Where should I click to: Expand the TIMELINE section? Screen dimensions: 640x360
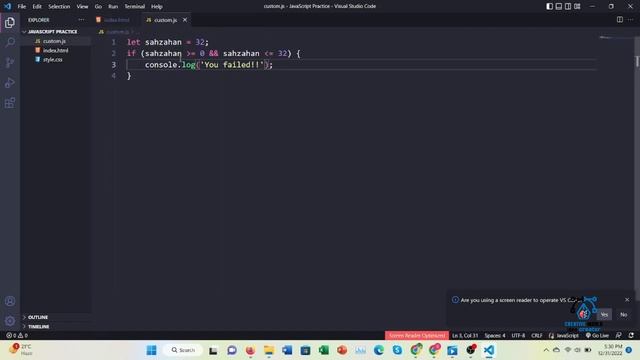click(x=39, y=327)
